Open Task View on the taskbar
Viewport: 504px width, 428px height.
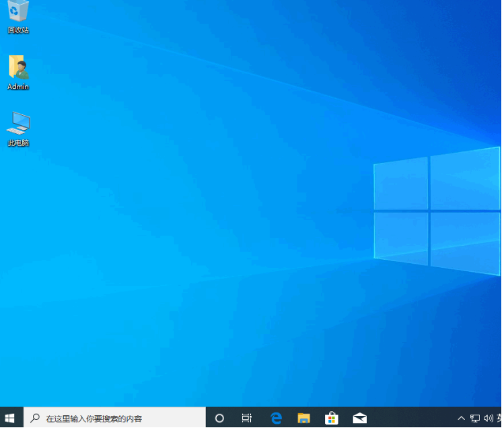coord(247,418)
